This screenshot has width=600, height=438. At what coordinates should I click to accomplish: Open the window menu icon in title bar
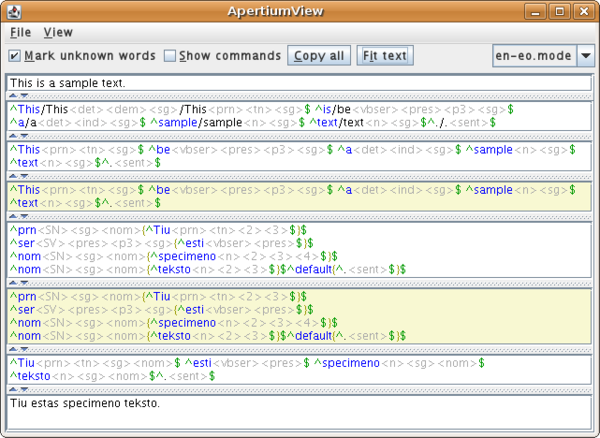tap(14, 12)
